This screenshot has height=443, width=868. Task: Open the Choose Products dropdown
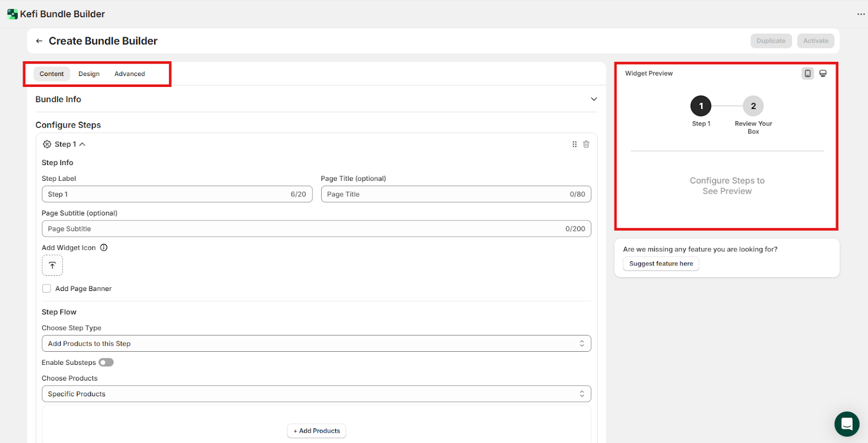316,394
